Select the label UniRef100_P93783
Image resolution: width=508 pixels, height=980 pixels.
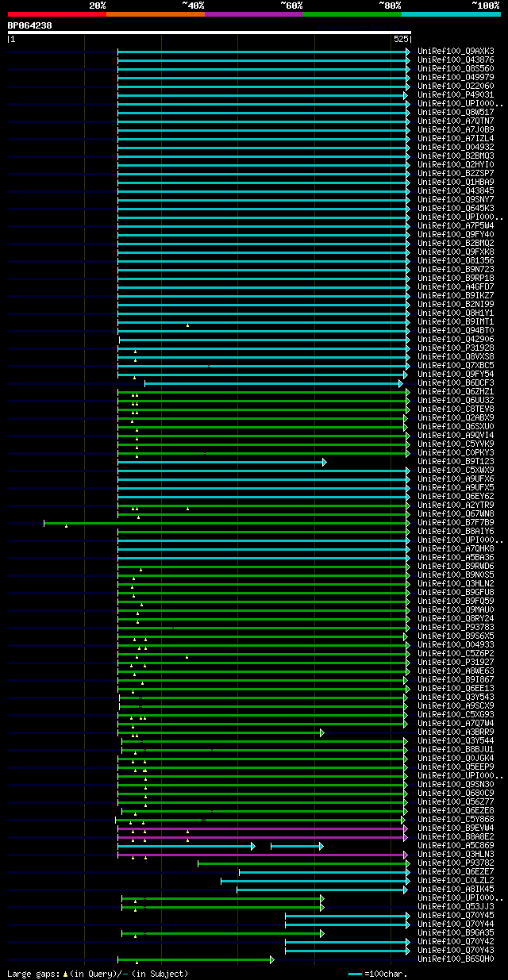click(456, 628)
